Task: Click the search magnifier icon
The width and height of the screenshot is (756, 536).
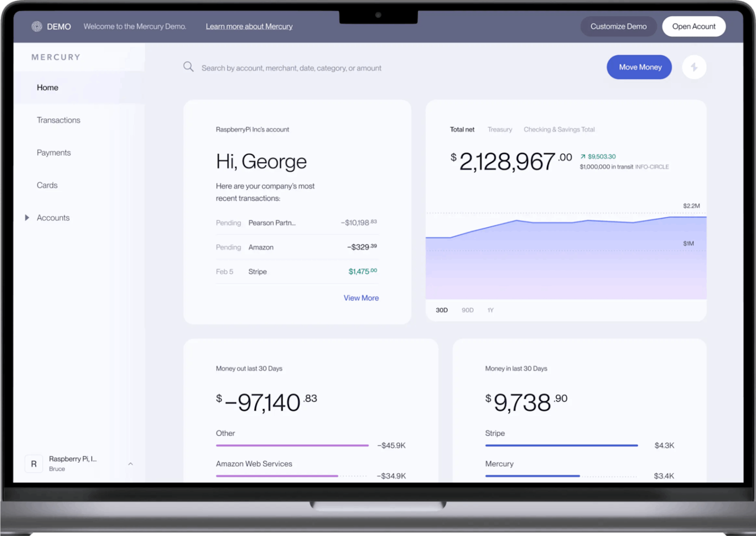Action: coord(188,67)
